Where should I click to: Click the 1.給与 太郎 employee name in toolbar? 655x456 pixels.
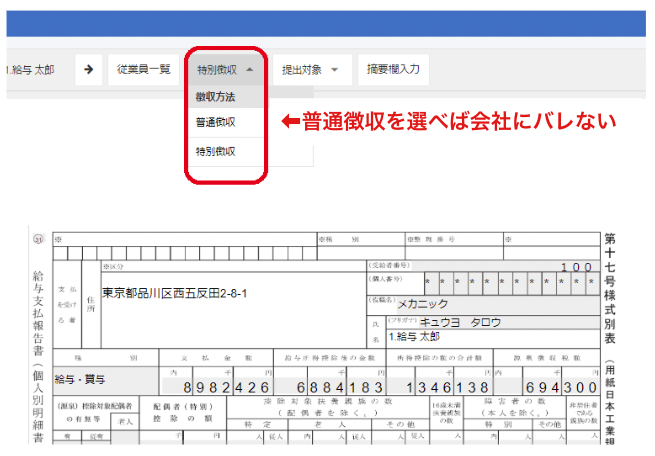pyautogui.click(x=30, y=71)
